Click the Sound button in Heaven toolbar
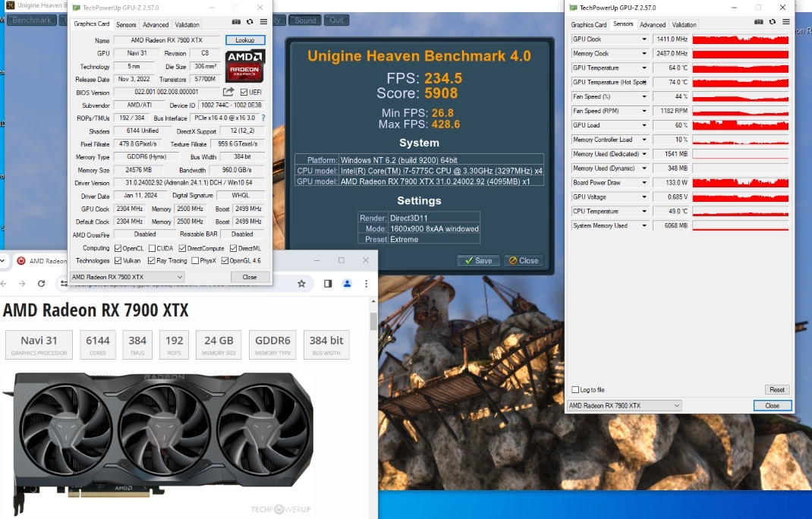Viewport: 812px width, 519px height. tap(305, 20)
